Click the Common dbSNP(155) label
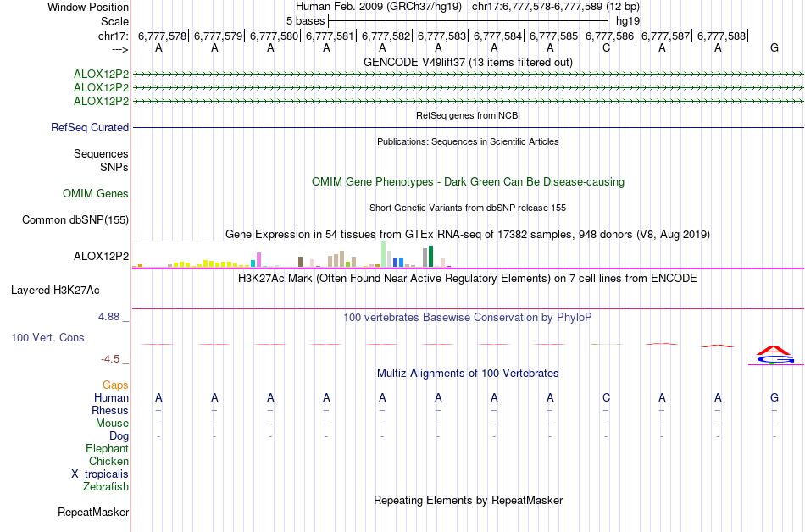805x532 pixels. coord(75,219)
